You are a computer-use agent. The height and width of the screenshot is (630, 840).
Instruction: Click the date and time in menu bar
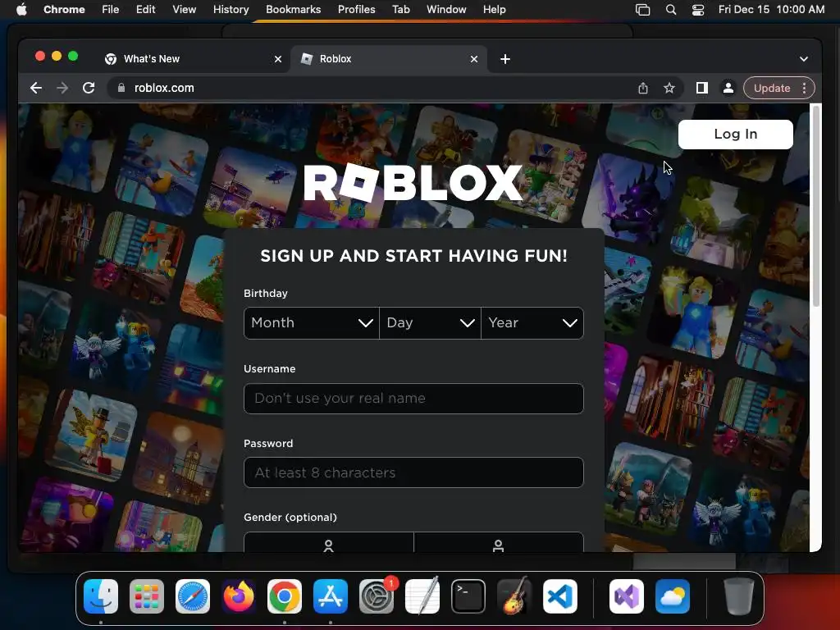(771, 10)
